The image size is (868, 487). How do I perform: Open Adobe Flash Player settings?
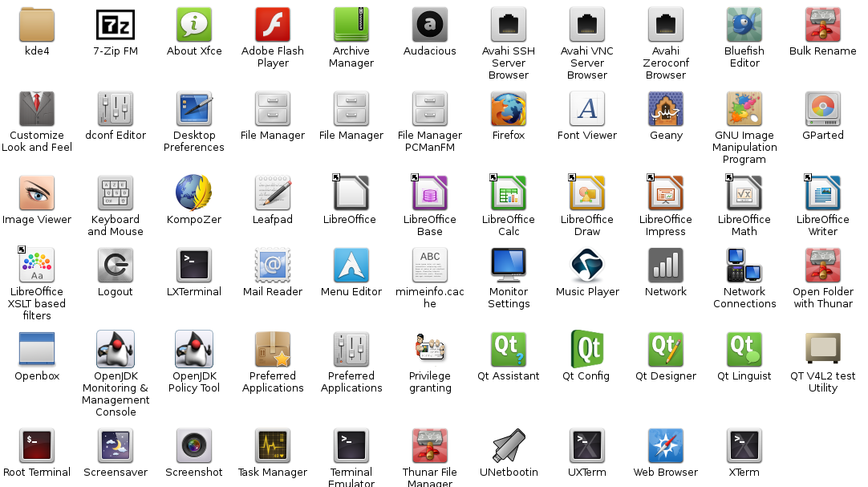click(273, 25)
